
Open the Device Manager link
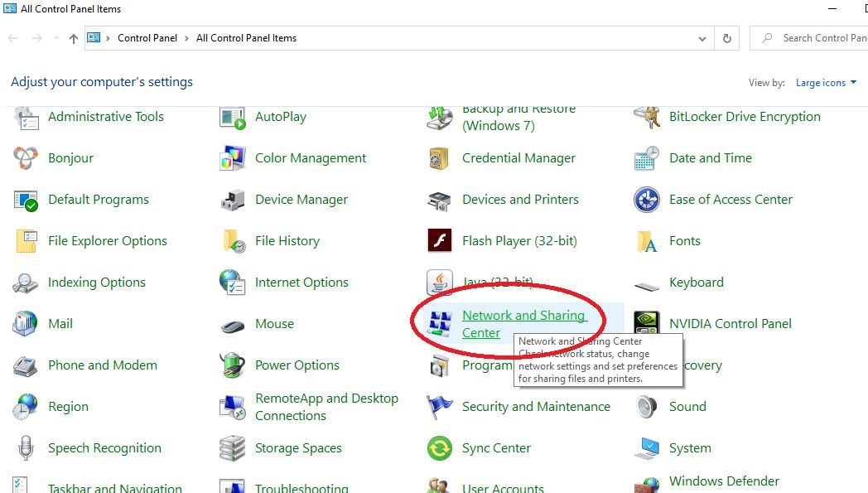301,200
